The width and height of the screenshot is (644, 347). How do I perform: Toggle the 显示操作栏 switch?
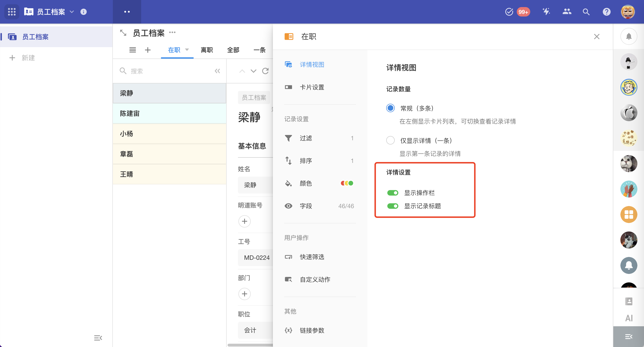(393, 193)
